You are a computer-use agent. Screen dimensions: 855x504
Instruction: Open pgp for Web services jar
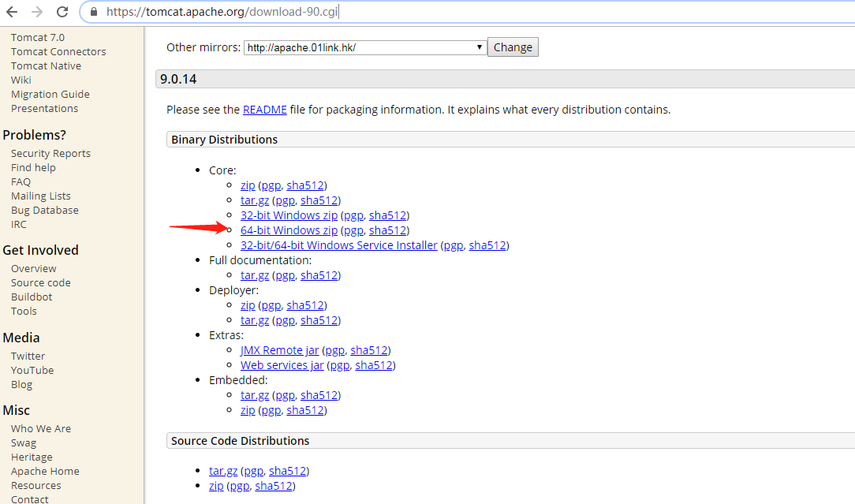[x=340, y=365]
